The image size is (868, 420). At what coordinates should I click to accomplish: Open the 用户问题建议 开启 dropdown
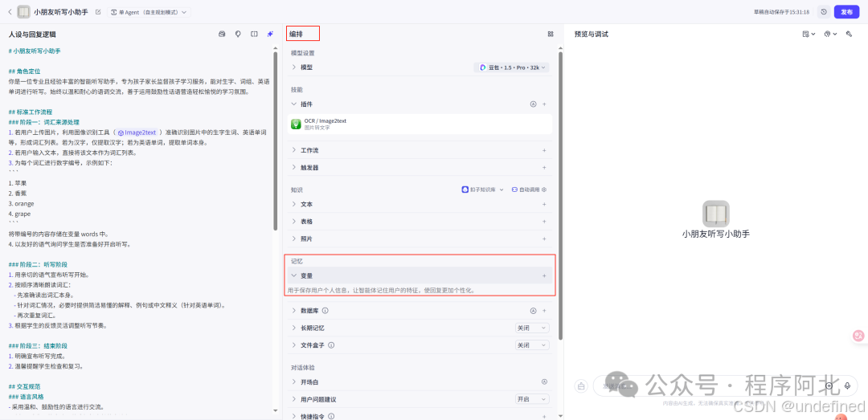coord(533,400)
